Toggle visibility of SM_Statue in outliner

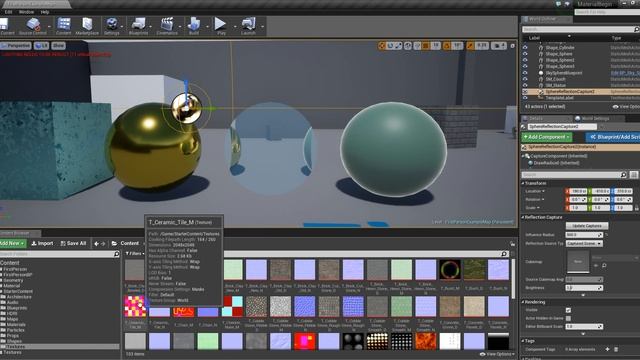[x=525, y=85]
